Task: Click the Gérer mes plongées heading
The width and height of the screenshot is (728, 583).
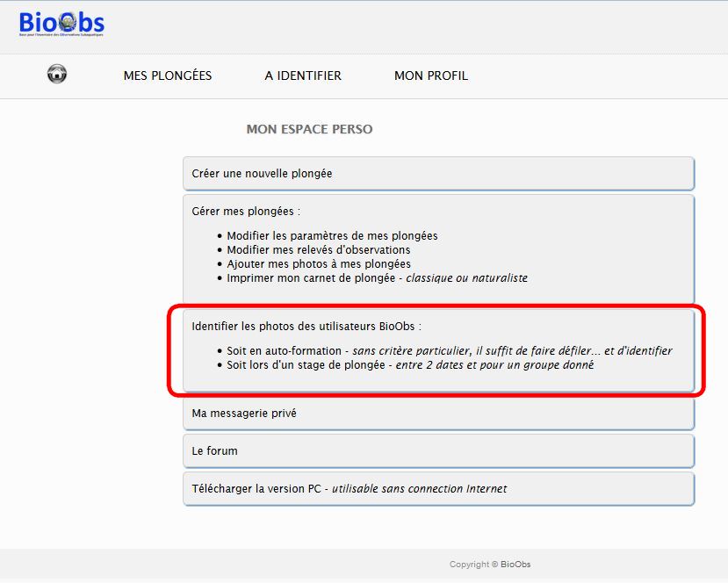Action: (246, 212)
